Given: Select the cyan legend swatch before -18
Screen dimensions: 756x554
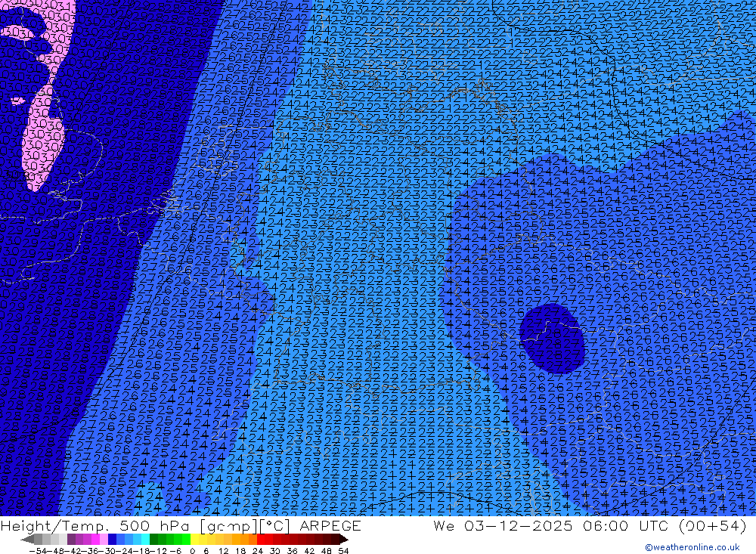Looking at the screenshot, I should 145,540.
